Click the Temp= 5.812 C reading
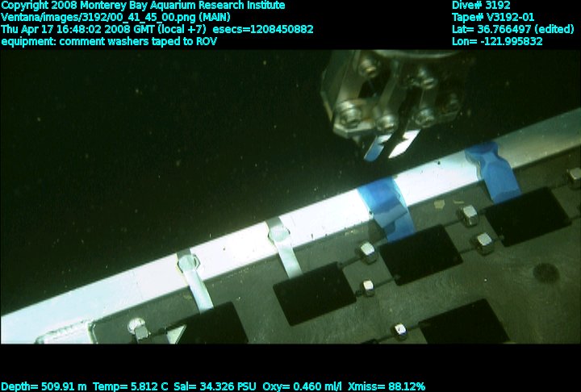The height and width of the screenshot is (392, 581). click(131, 386)
